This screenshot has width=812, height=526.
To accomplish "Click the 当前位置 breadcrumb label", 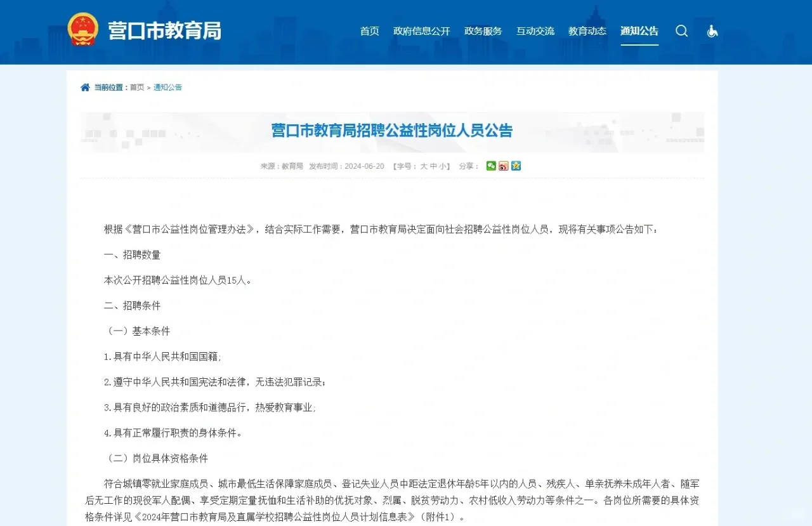I will pyautogui.click(x=111, y=88).
